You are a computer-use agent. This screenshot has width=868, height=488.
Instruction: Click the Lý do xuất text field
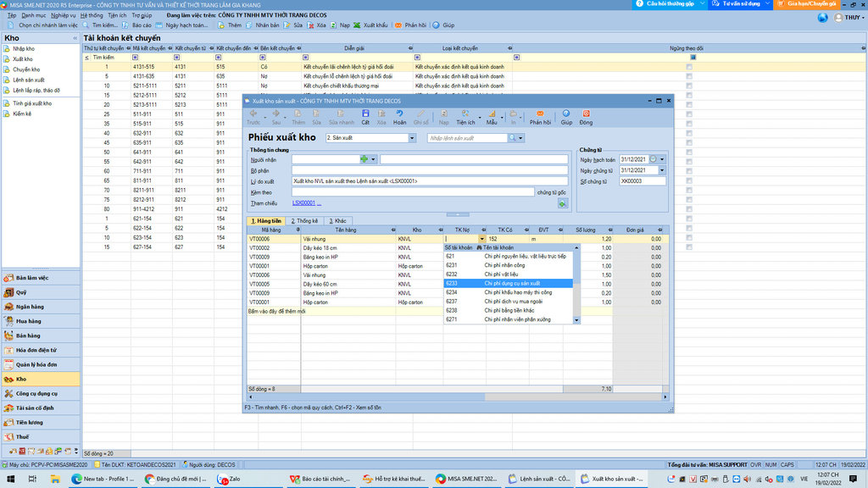430,181
